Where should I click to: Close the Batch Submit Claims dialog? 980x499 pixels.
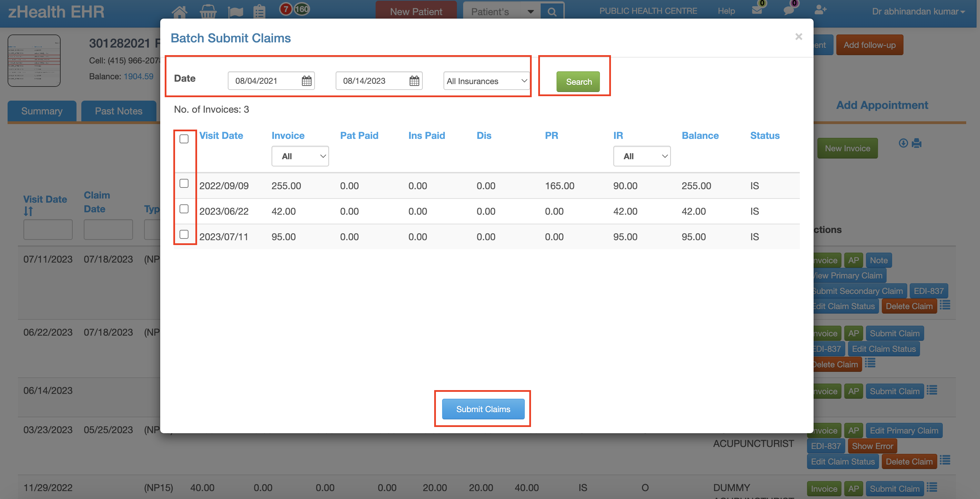(x=798, y=37)
